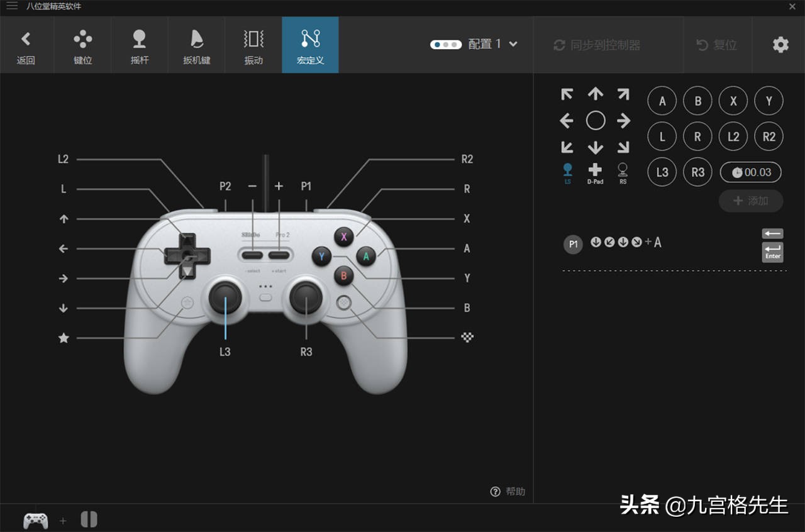This screenshot has width=805, height=532.
Task: Insert Enter key into the macro
Action: pos(772,252)
